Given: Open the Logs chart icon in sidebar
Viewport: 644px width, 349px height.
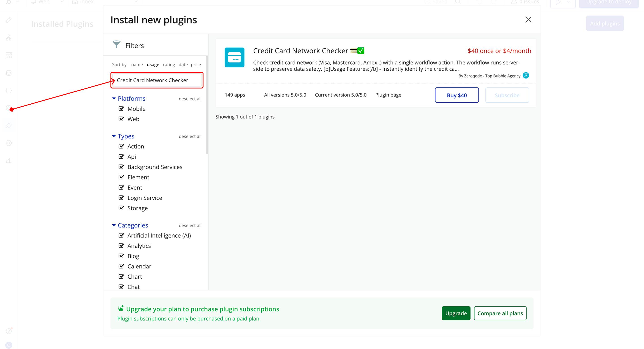Looking at the screenshot, I should pyautogui.click(x=9, y=160).
